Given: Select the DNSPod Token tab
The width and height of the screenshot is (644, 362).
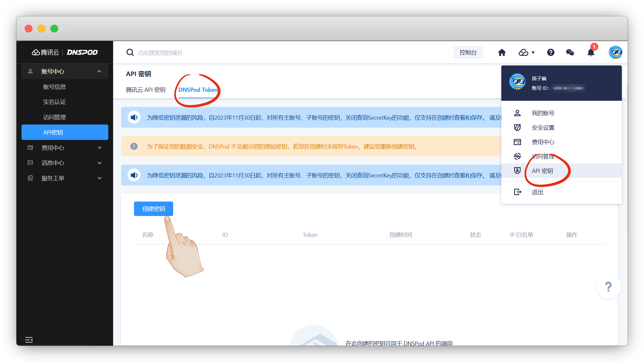Looking at the screenshot, I should tap(198, 90).
